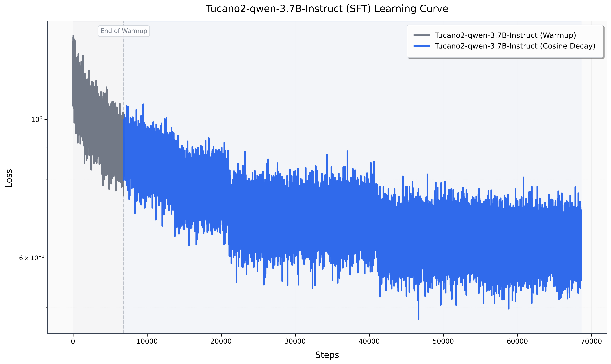The height and width of the screenshot is (364, 611).
Task: Click the gray Warmup legend line swatch
Action: 422,35
